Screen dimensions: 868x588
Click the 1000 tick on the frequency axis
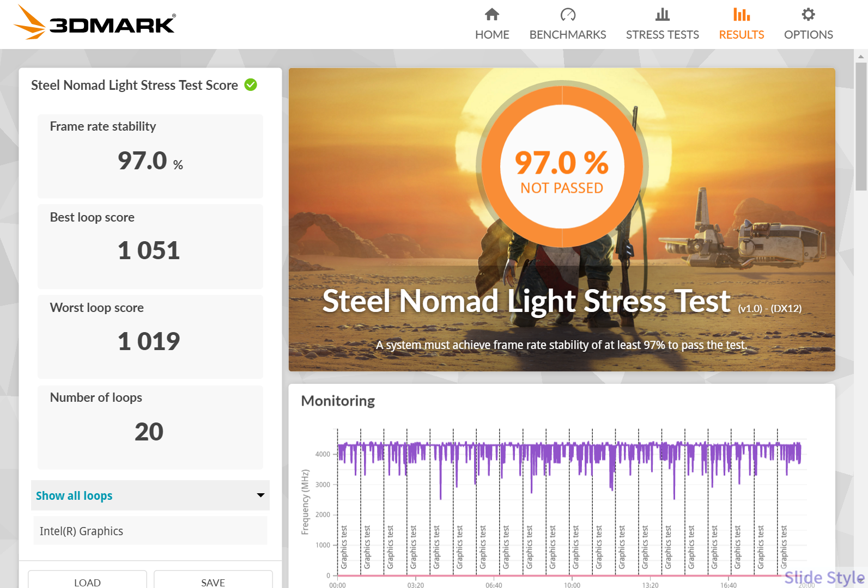coord(323,545)
